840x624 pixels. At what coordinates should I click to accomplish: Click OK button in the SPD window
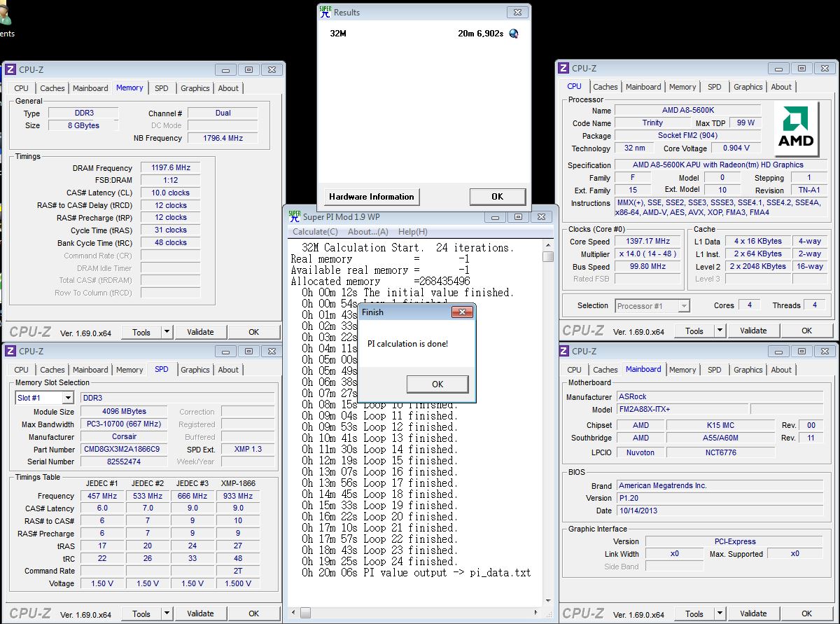pos(254,613)
